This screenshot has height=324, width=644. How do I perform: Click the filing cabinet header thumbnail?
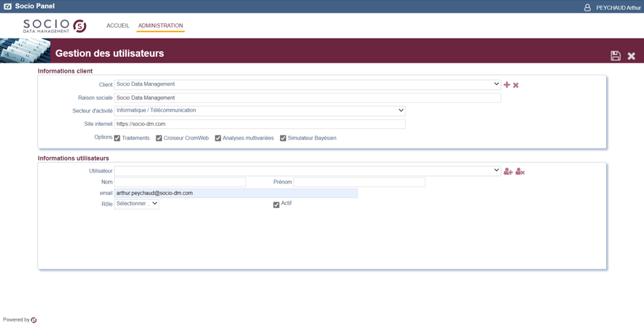25,51
